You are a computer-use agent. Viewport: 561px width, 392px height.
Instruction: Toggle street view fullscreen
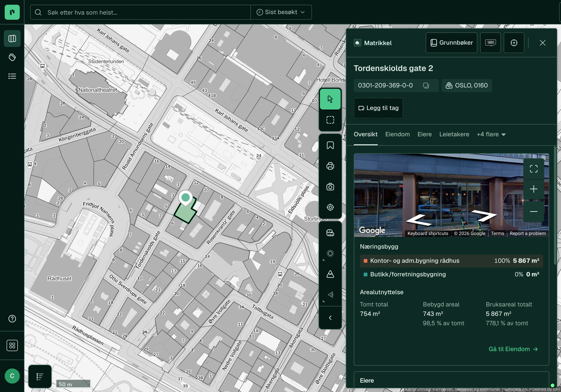pyautogui.click(x=533, y=169)
